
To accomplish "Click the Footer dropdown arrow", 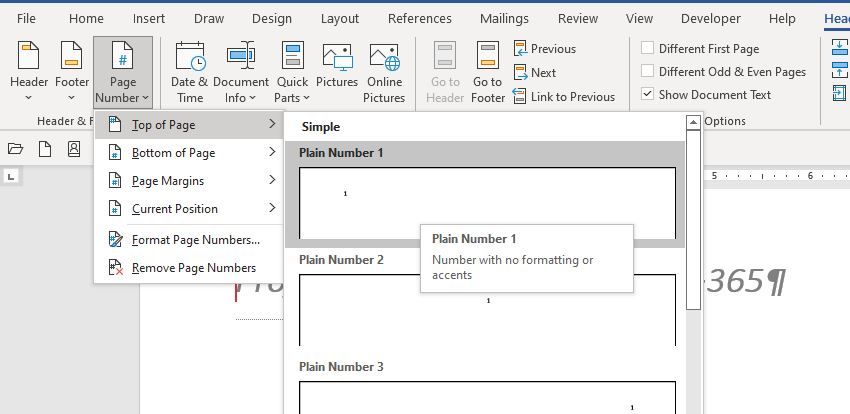I will (x=72, y=98).
